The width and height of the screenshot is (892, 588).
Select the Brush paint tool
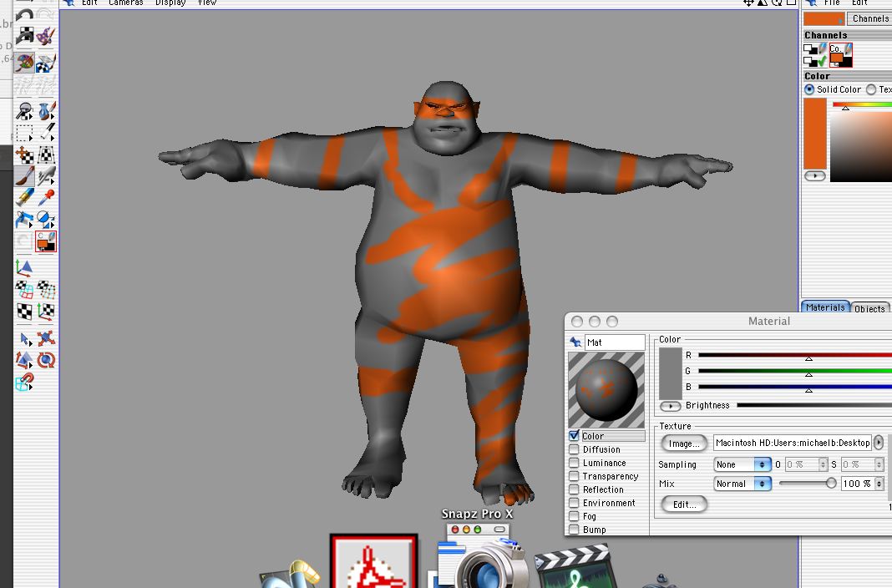(24, 176)
